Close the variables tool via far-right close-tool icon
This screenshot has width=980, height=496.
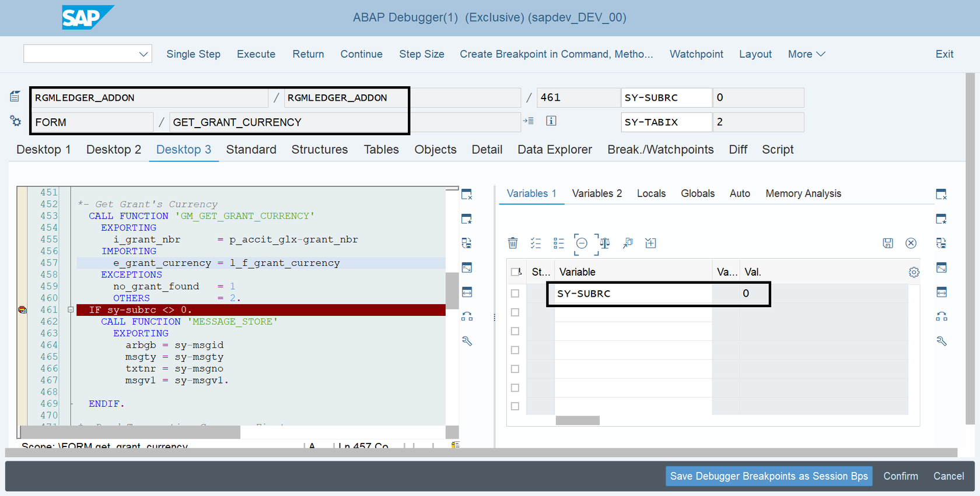(x=942, y=194)
